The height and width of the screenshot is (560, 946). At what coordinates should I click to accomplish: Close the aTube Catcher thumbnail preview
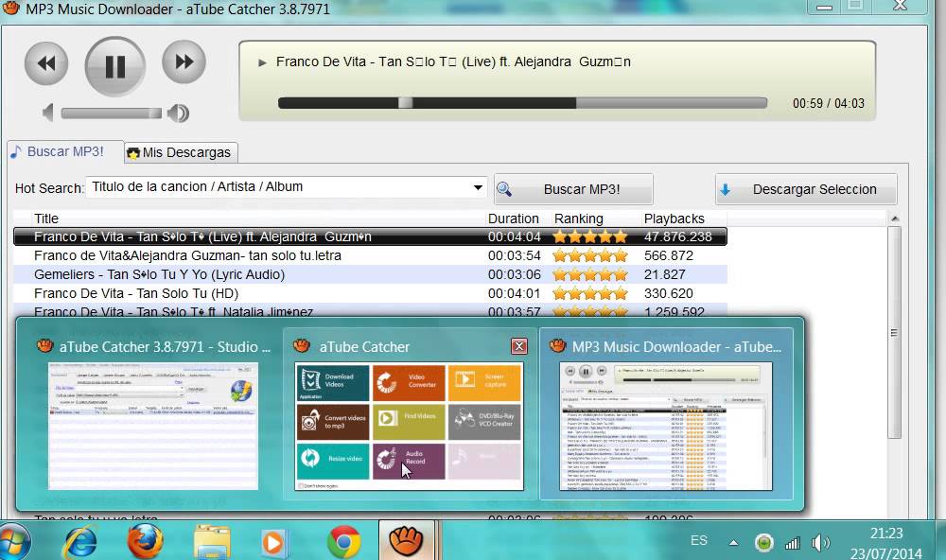[x=518, y=346]
